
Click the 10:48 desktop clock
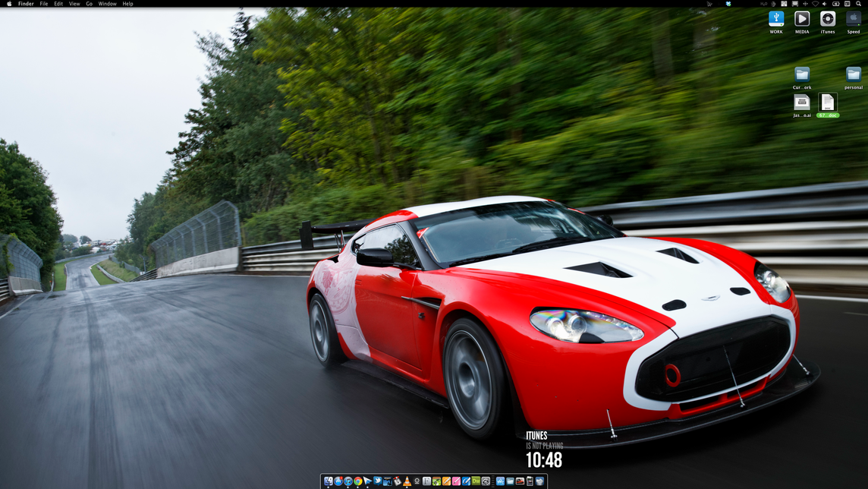coord(543,459)
